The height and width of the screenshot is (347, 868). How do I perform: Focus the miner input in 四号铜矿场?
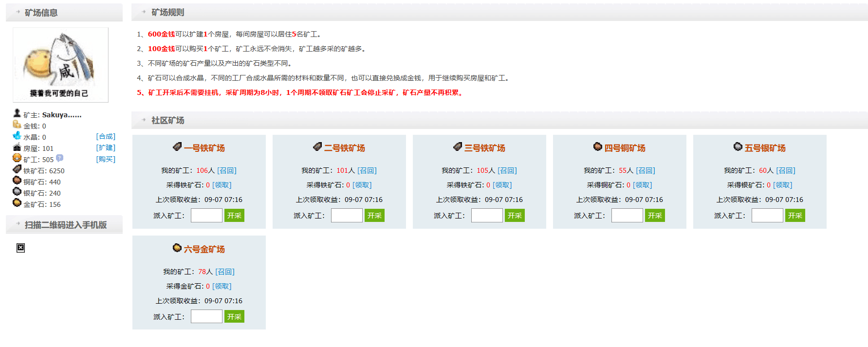(627, 215)
